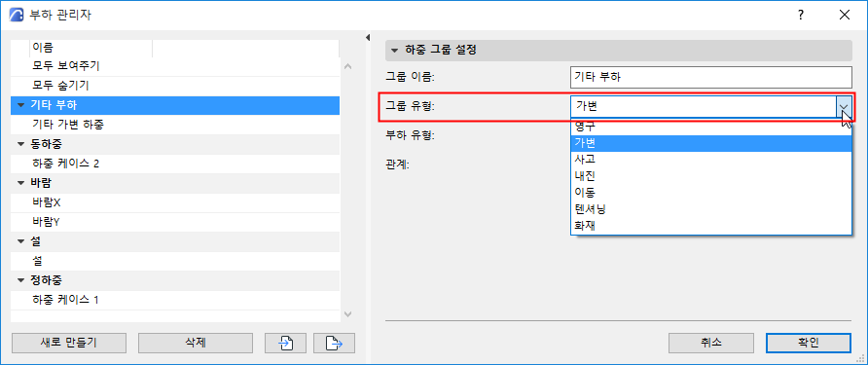
Task: Choose 내진 from the dropdown list
Action: click(x=710, y=176)
